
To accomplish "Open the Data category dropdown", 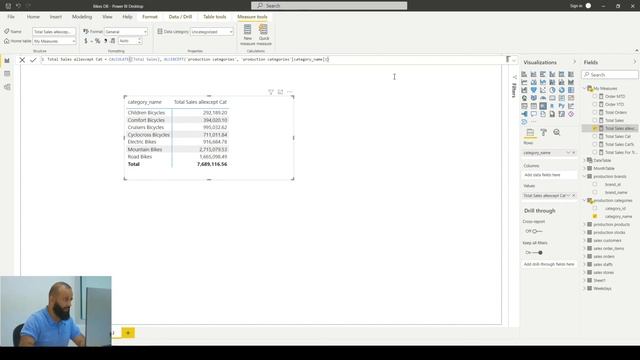I will point(212,31).
